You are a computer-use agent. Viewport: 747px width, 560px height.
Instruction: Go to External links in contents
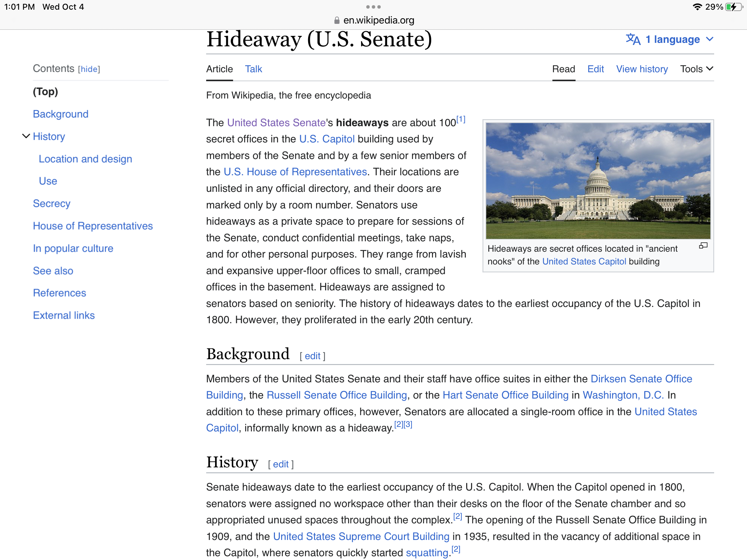(64, 316)
